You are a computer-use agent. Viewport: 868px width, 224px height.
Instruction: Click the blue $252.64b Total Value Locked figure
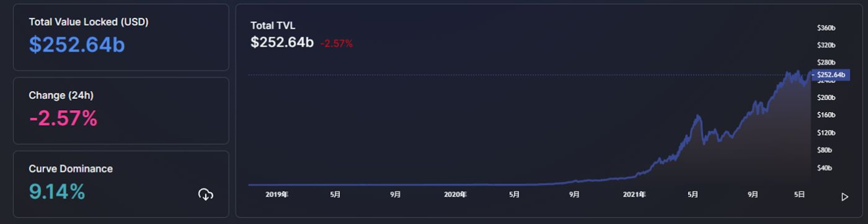(77, 45)
